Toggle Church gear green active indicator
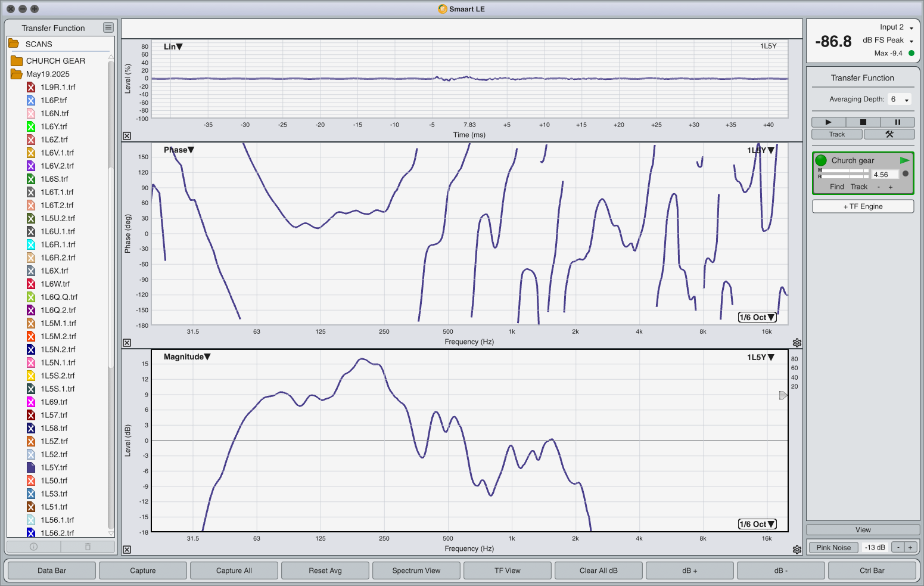 [821, 160]
